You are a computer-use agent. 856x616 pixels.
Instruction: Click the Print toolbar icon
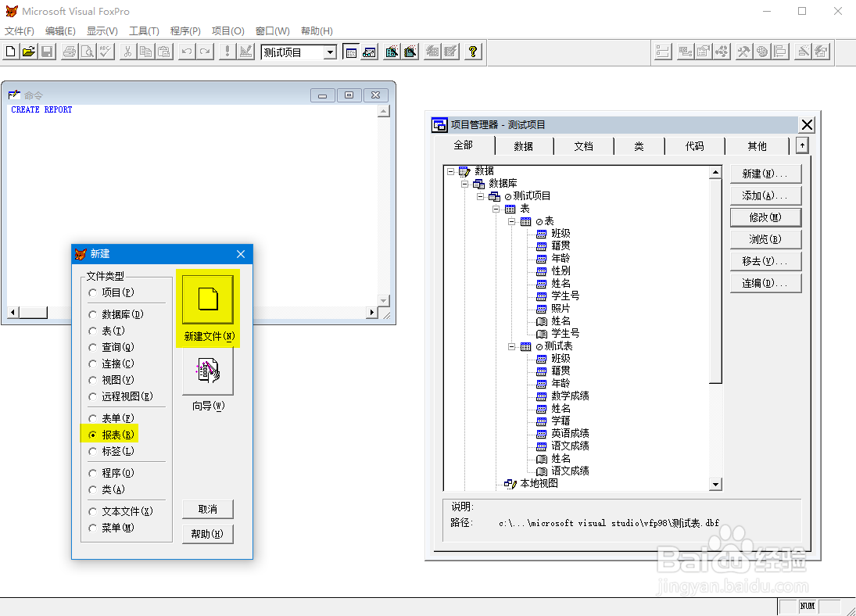[70, 52]
